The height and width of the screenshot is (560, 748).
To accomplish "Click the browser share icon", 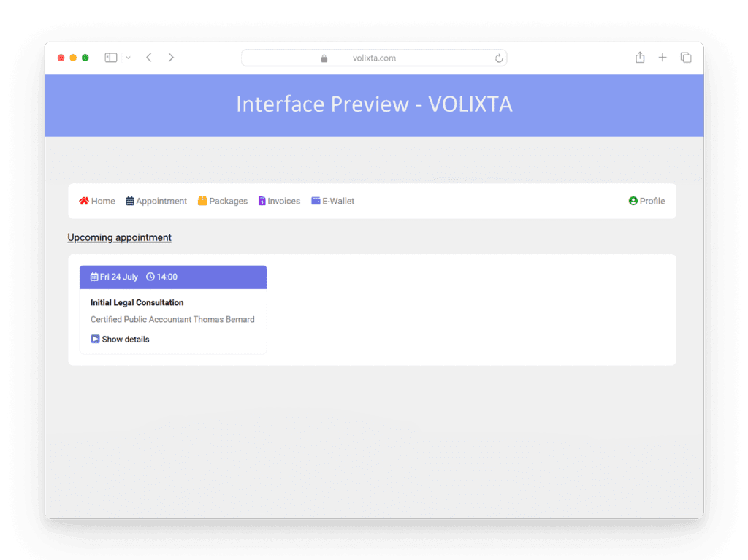I will (x=640, y=58).
